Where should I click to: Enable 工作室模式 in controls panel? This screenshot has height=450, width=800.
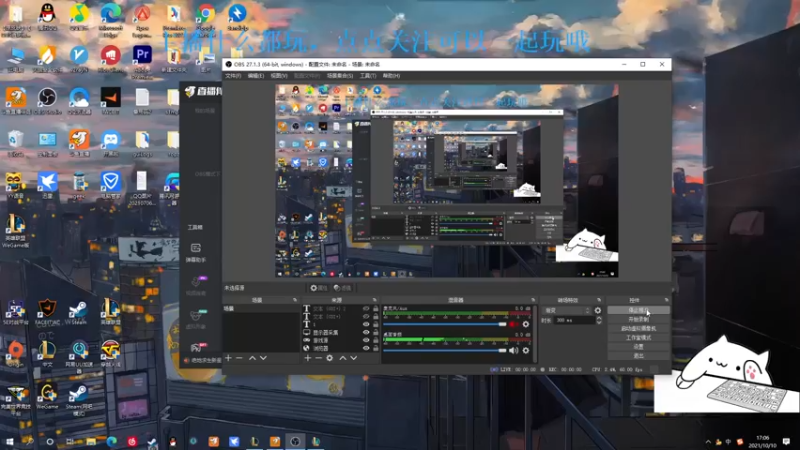point(638,338)
